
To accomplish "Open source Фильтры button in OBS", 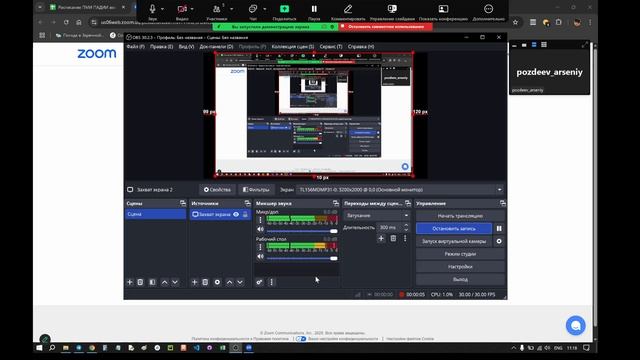I will pos(256,189).
